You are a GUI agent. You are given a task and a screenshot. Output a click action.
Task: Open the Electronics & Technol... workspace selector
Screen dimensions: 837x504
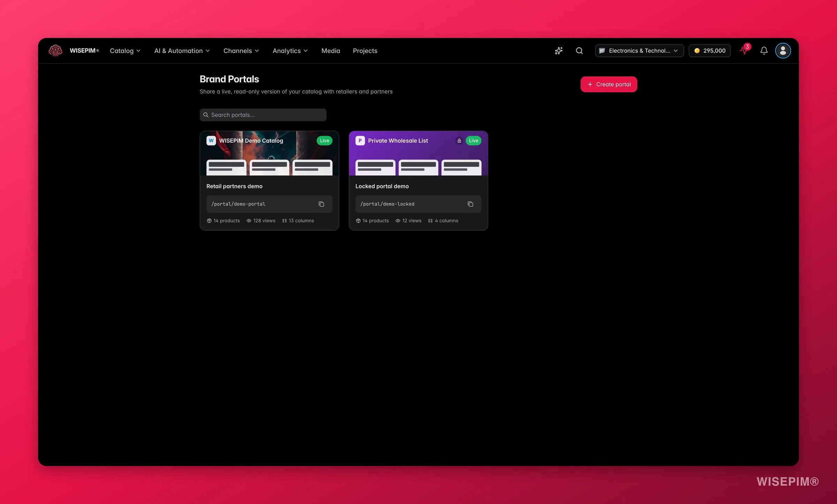point(639,51)
